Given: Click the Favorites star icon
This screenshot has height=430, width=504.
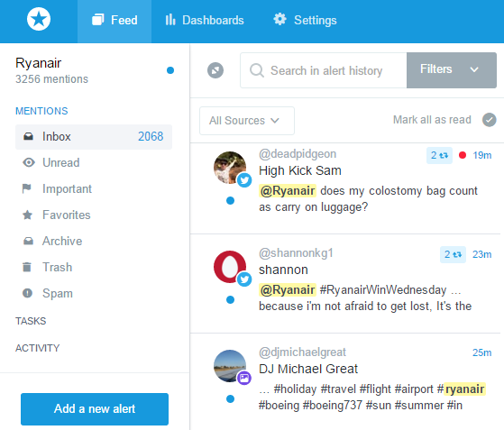Looking at the screenshot, I should pyautogui.click(x=28, y=215).
